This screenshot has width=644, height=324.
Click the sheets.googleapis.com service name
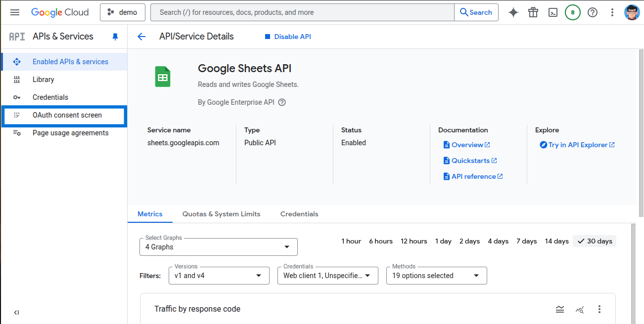point(183,143)
